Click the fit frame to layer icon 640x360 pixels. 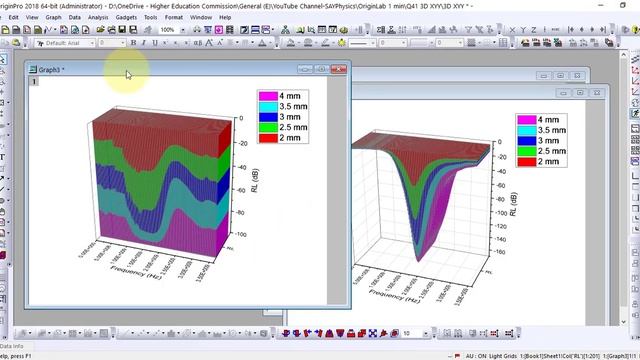[x=373, y=333]
